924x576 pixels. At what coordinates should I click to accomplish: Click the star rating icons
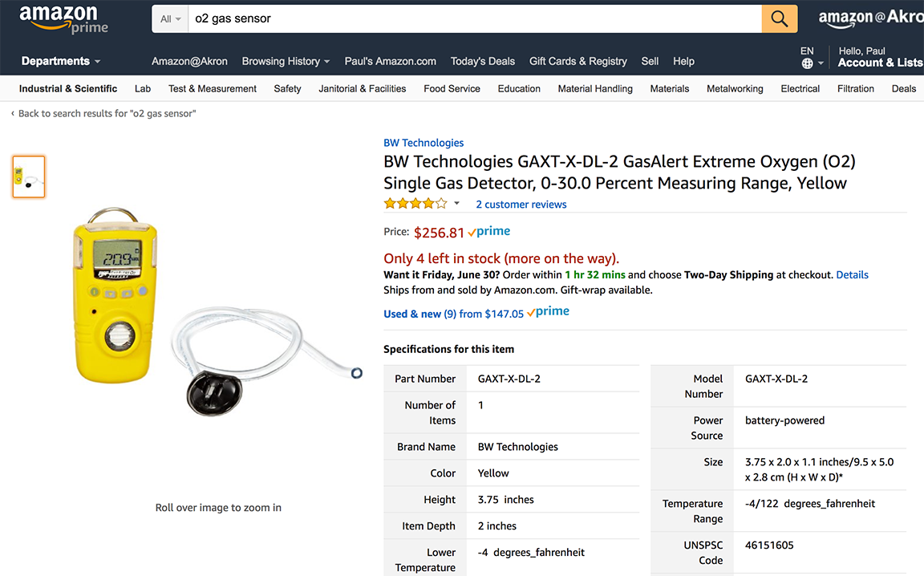pos(415,204)
